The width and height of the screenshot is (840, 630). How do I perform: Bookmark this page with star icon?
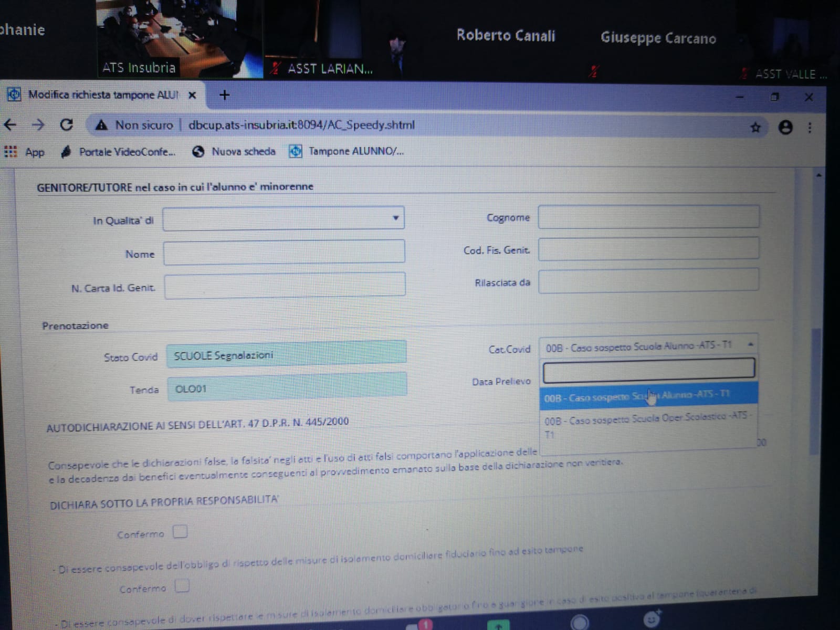(755, 128)
